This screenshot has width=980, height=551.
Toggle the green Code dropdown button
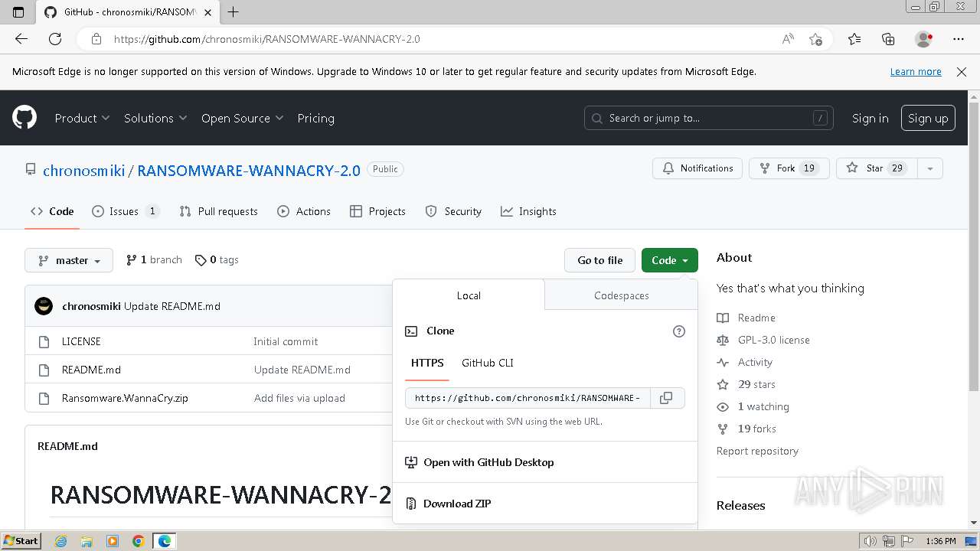click(x=670, y=260)
